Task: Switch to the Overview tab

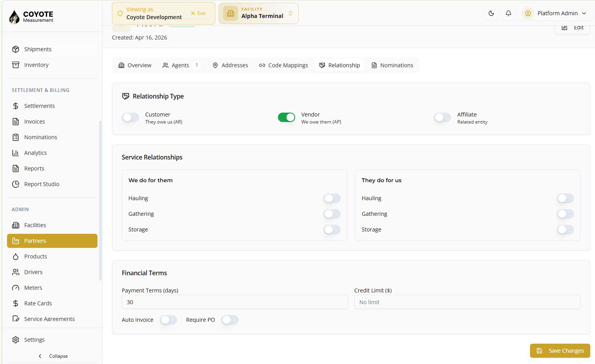Action: click(x=135, y=65)
